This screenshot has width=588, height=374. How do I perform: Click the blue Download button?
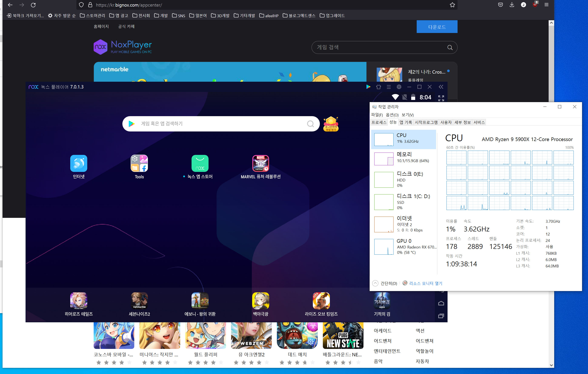pyautogui.click(x=437, y=27)
